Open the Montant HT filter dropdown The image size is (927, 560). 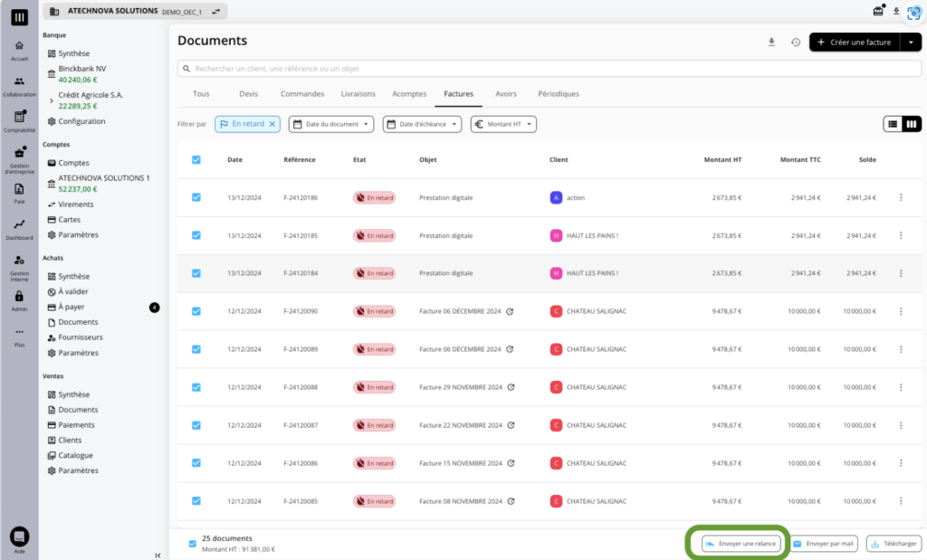tap(503, 124)
